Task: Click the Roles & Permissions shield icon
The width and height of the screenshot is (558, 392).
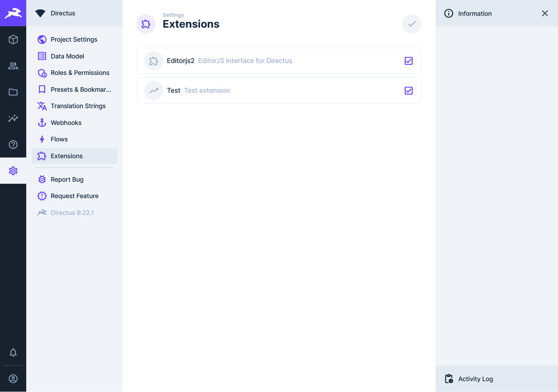Action: pos(42,73)
